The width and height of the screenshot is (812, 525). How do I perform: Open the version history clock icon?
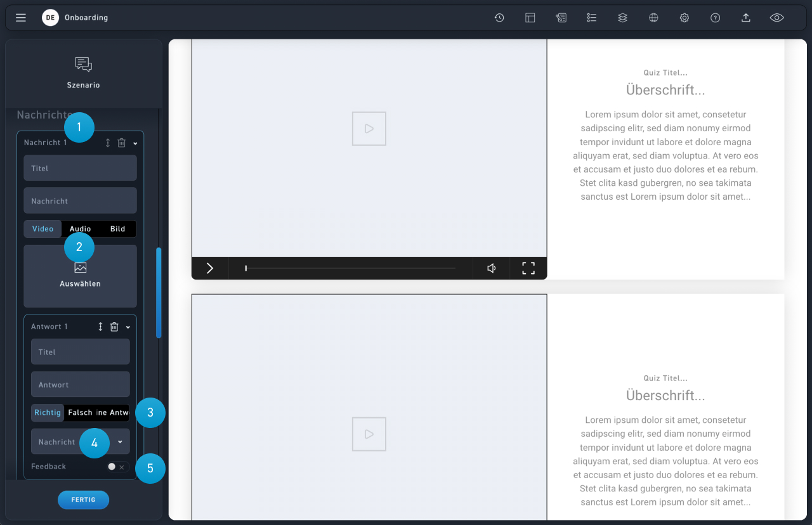point(499,18)
